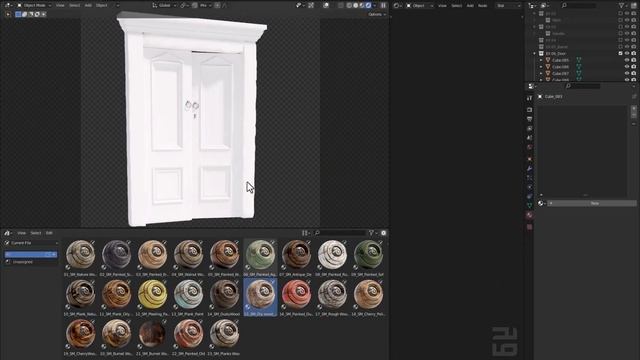Open the Current File asset library dropdown
Viewport: 640px width, 360px height.
31,243
